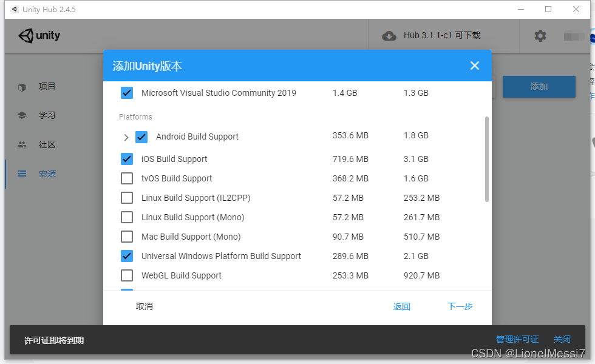Click the blurred user account avatar

tap(574, 36)
